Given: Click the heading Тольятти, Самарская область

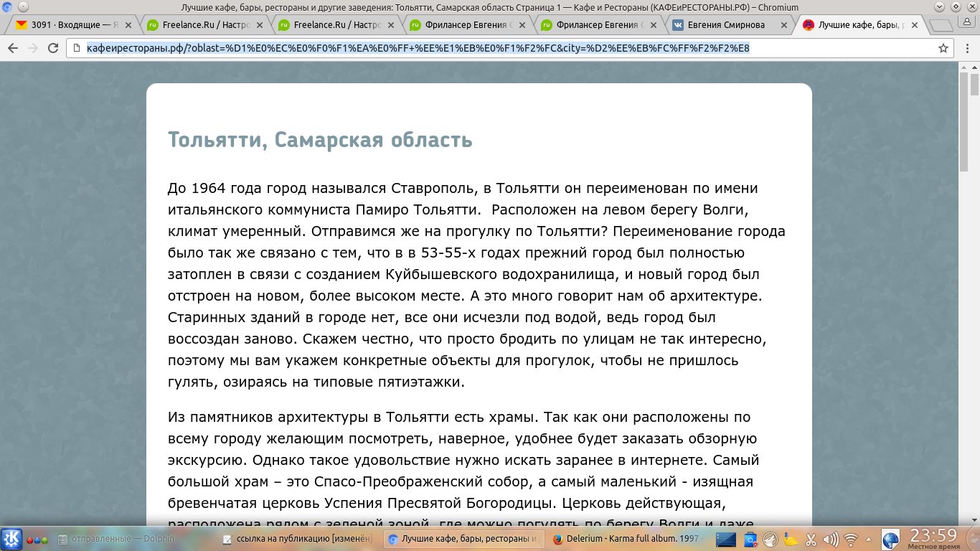Looking at the screenshot, I should tap(320, 139).
